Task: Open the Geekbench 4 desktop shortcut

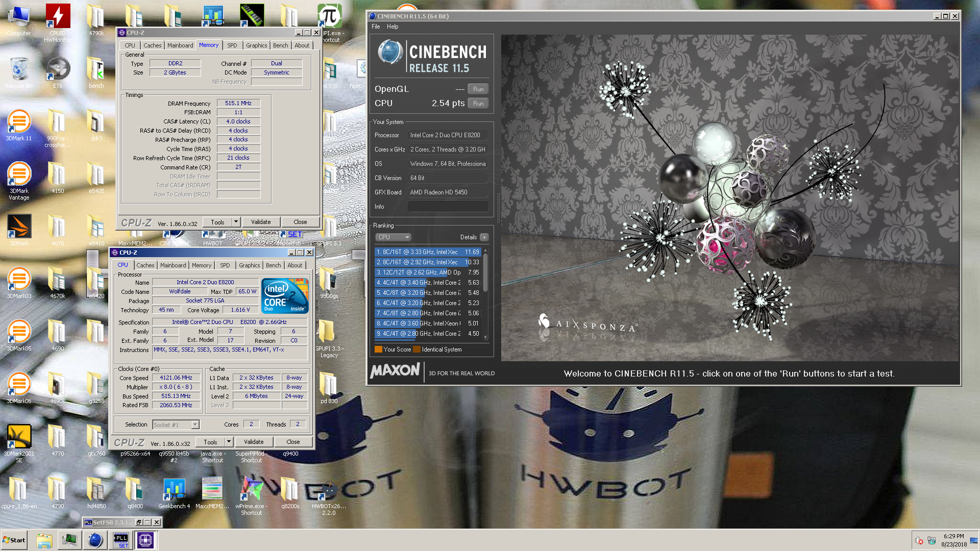Action: pos(174,493)
